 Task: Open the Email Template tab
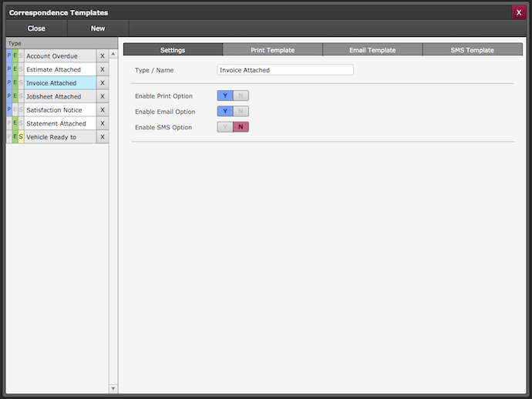(372, 50)
